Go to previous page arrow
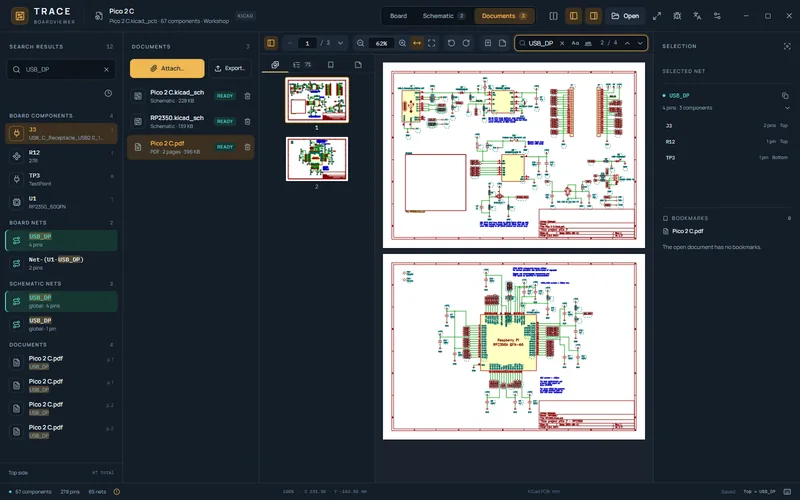The image size is (800, 500). point(290,43)
